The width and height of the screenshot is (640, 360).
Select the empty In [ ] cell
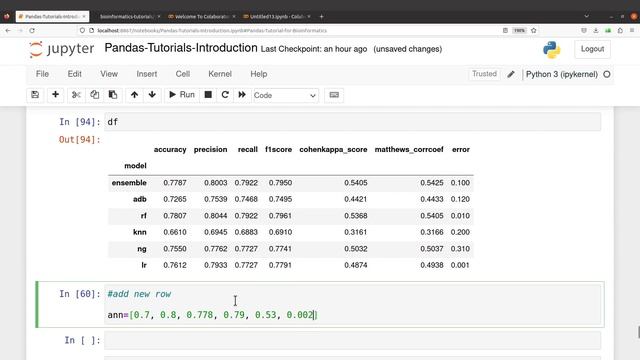click(353, 340)
